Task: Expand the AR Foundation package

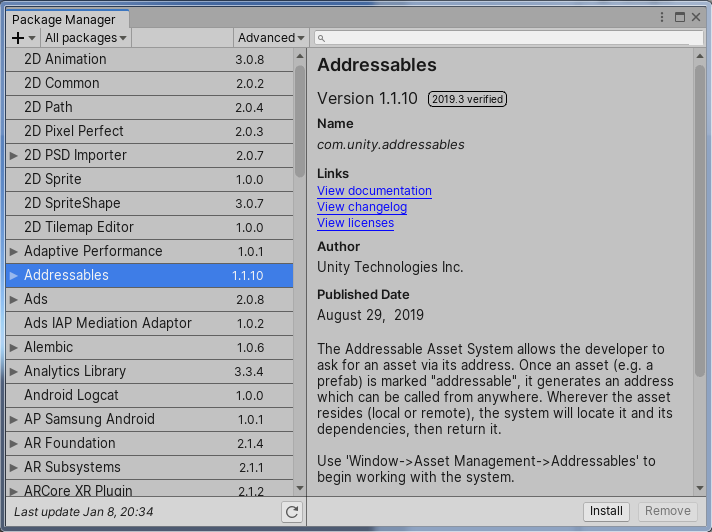Action: [x=14, y=443]
